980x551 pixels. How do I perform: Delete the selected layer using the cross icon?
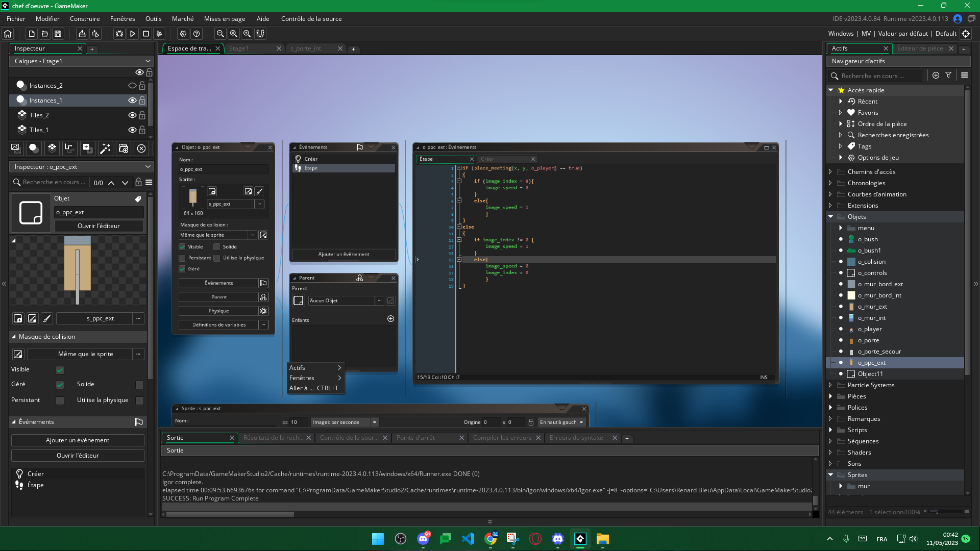tap(142, 148)
